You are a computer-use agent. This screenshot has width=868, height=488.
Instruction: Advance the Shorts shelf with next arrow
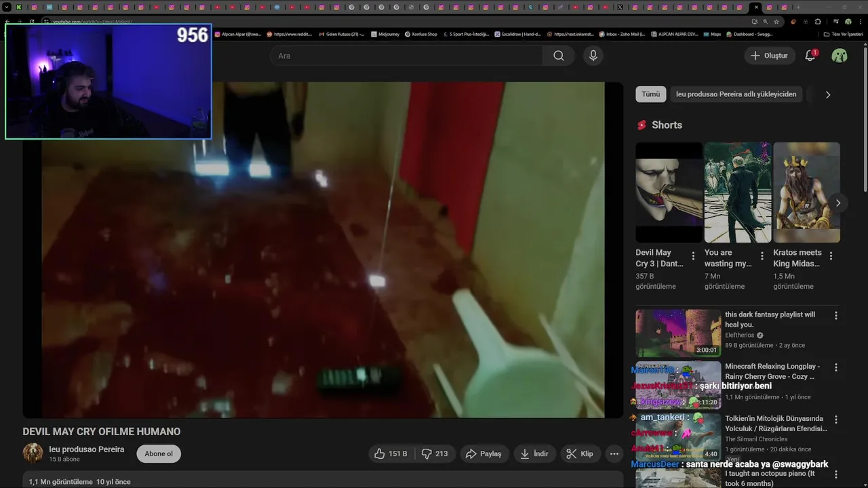click(x=838, y=203)
